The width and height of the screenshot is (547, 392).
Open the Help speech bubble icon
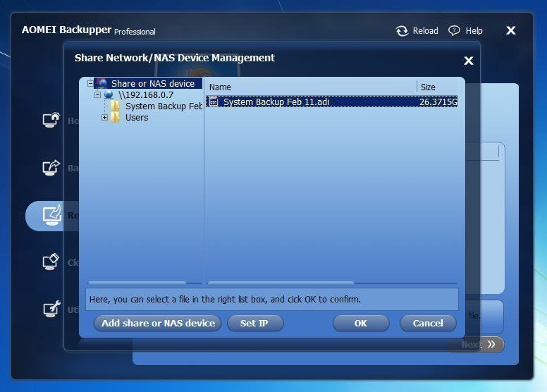coord(454,31)
